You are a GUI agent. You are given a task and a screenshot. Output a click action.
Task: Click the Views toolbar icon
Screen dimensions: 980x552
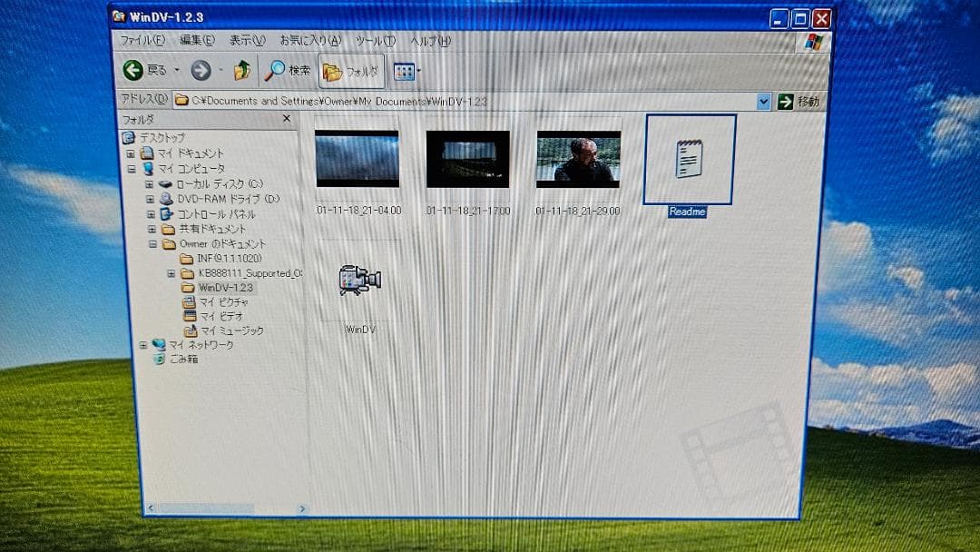click(402, 70)
